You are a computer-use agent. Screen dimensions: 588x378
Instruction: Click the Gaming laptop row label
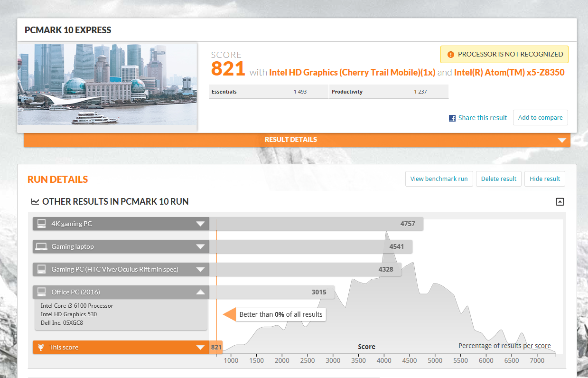[73, 246]
